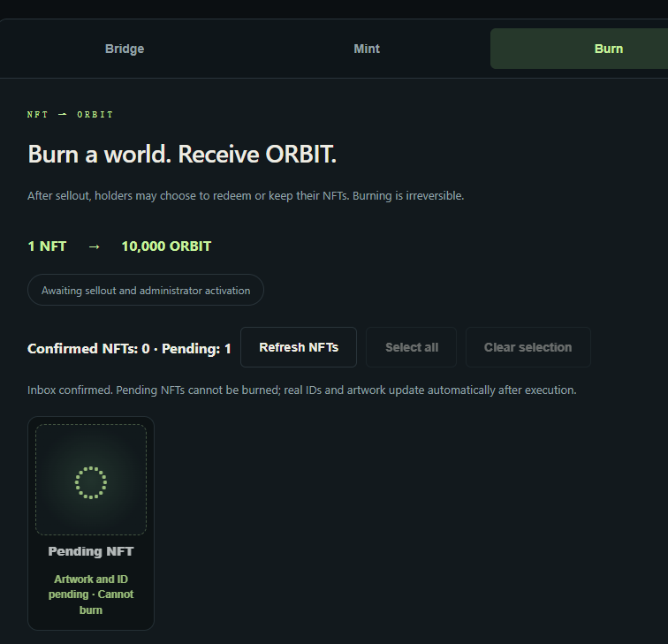Open the Mint tab

367,49
